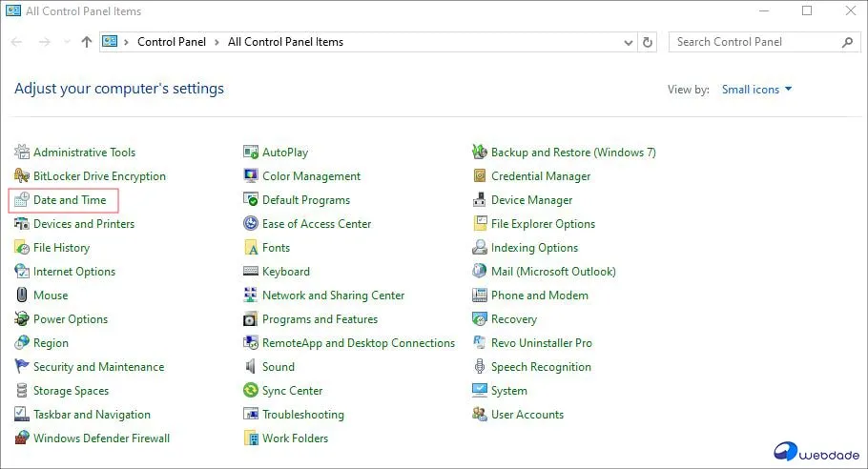Select All Control Panel Items breadcrumb
Viewport: 868px width, 469px height.
click(x=285, y=42)
